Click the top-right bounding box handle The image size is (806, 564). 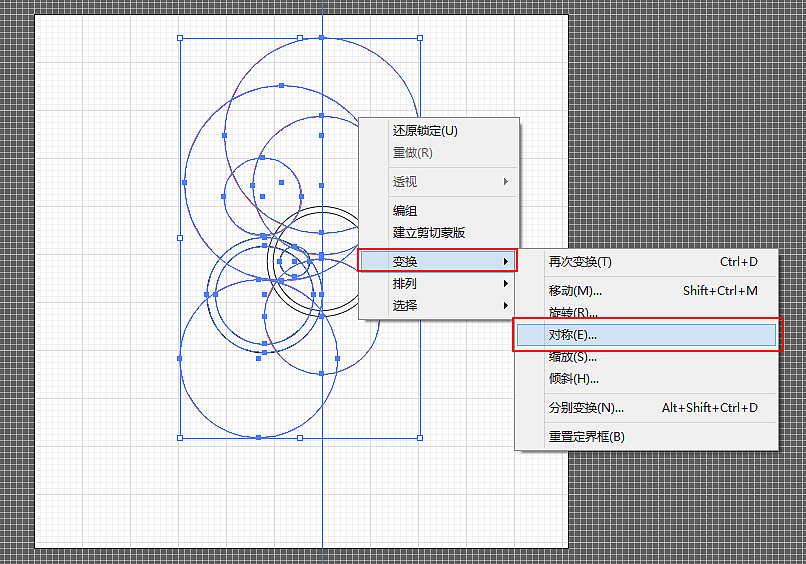click(x=420, y=38)
